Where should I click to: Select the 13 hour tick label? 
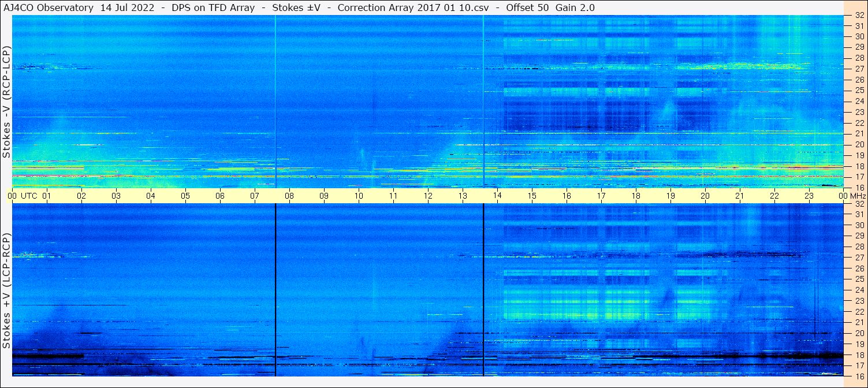[463, 196]
